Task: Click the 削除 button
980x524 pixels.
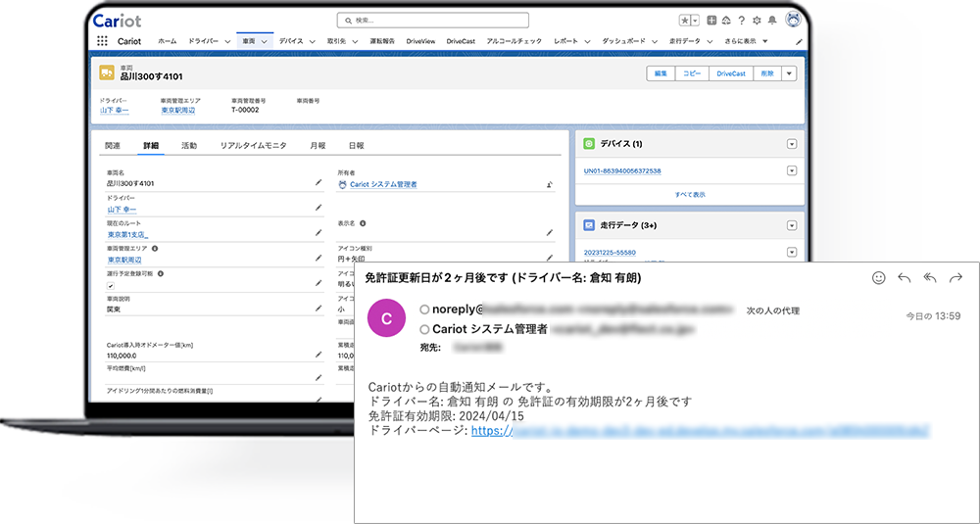Action: (x=767, y=73)
